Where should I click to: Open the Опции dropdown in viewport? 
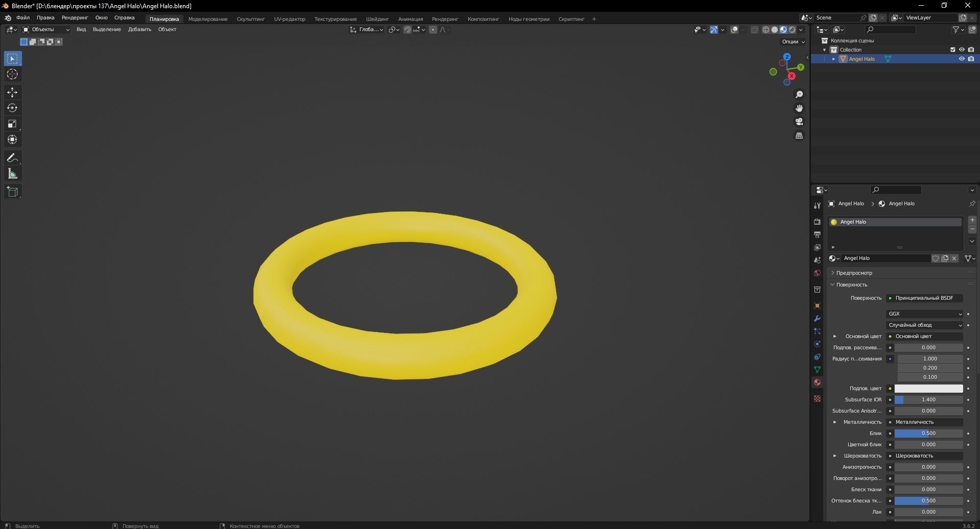point(793,42)
